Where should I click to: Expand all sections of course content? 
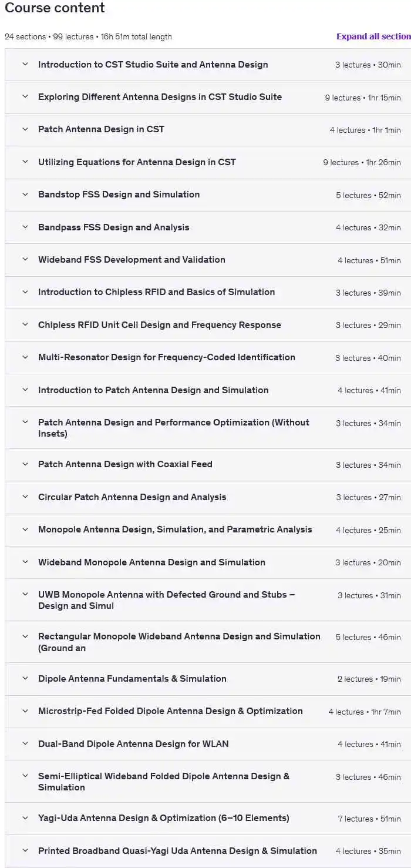[373, 36]
